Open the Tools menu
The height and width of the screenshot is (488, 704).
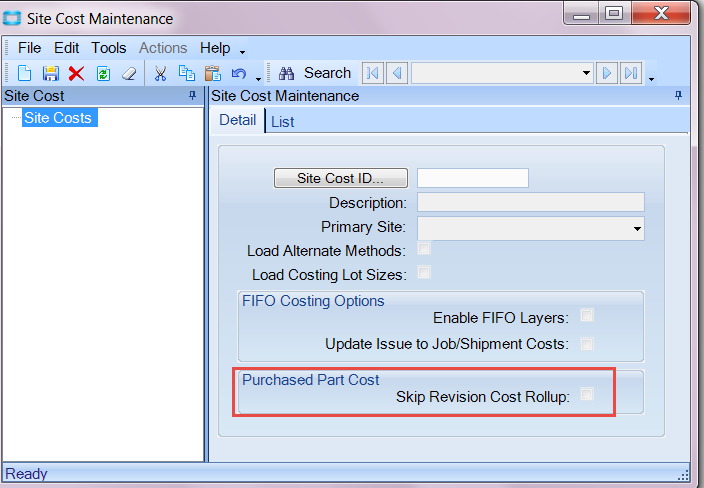click(109, 48)
